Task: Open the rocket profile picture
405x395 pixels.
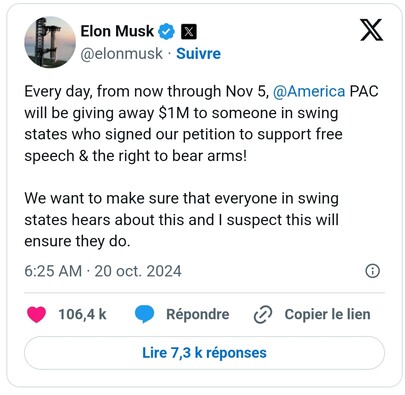Action: tap(50, 42)
